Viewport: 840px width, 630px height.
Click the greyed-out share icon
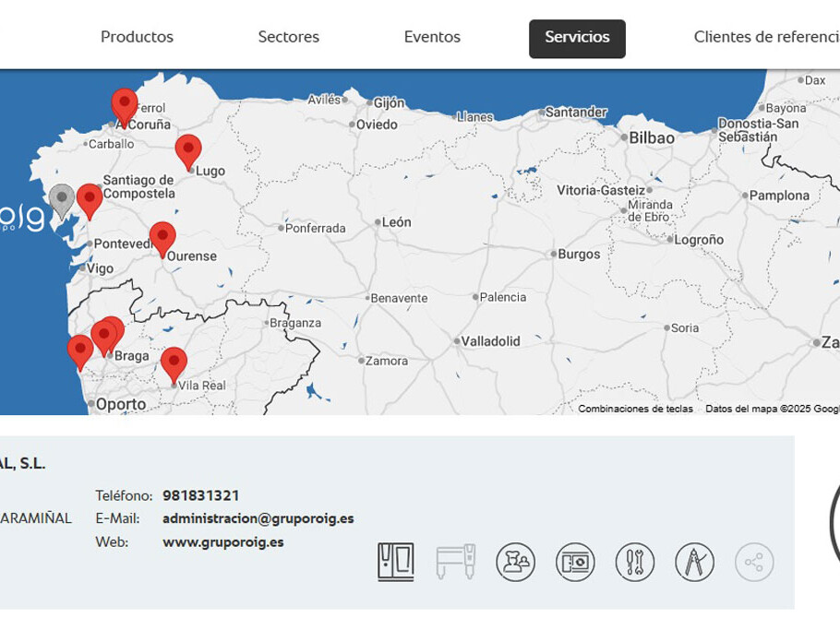754,562
